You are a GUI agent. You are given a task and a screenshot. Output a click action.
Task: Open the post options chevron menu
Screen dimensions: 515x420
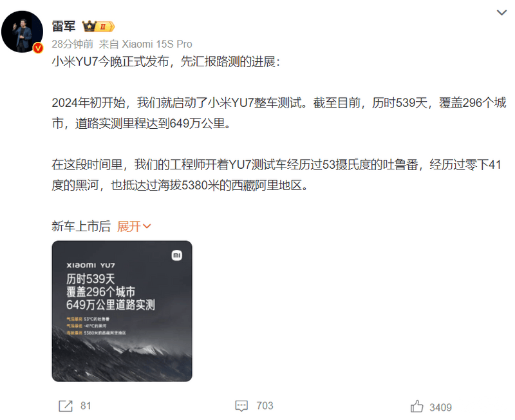pos(501,13)
